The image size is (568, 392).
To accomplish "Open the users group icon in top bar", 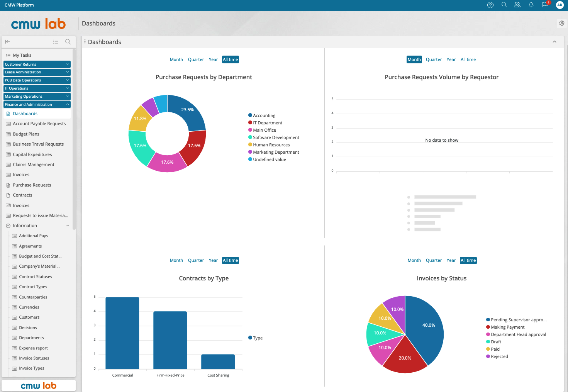I will (517, 5).
